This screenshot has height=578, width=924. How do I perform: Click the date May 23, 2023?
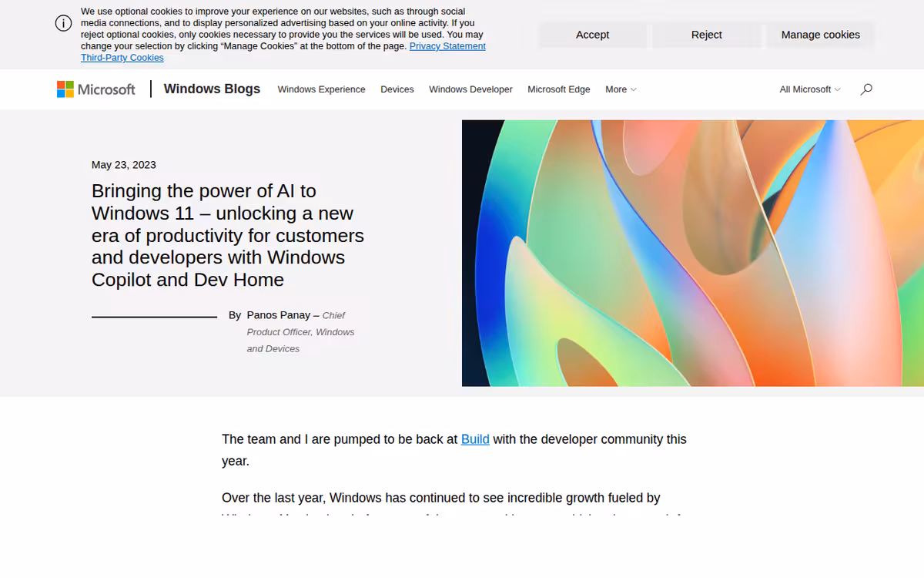point(124,165)
